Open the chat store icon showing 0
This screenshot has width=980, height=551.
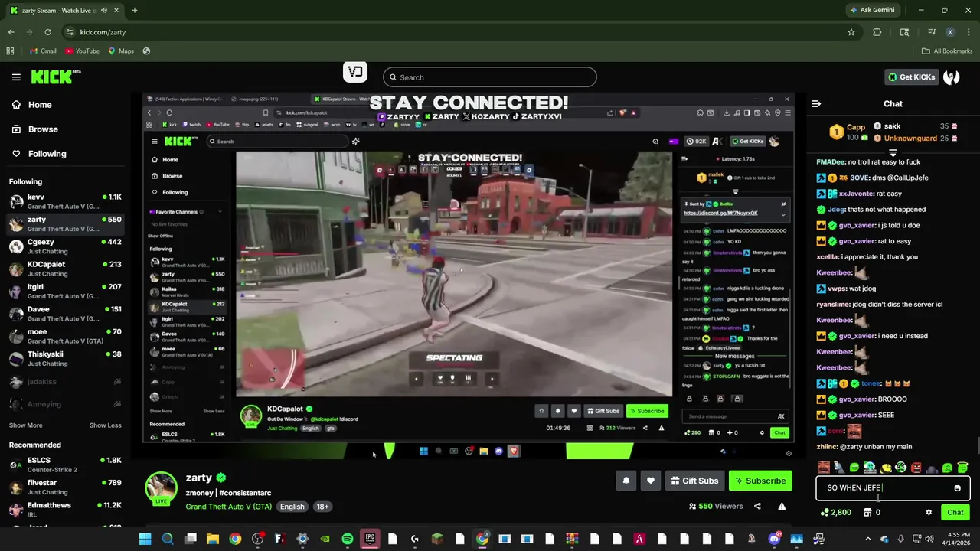click(x=871, y=512)
